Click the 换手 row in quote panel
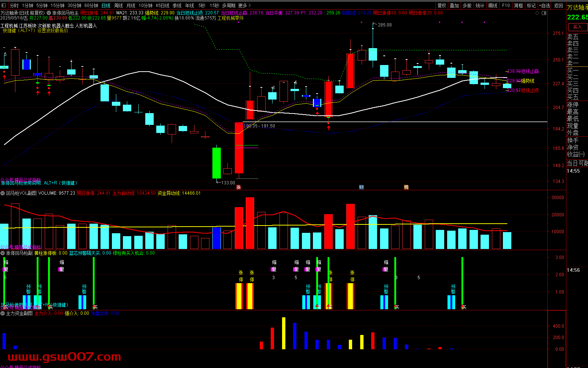Screen dimensions: 588x368 (573, 140)
